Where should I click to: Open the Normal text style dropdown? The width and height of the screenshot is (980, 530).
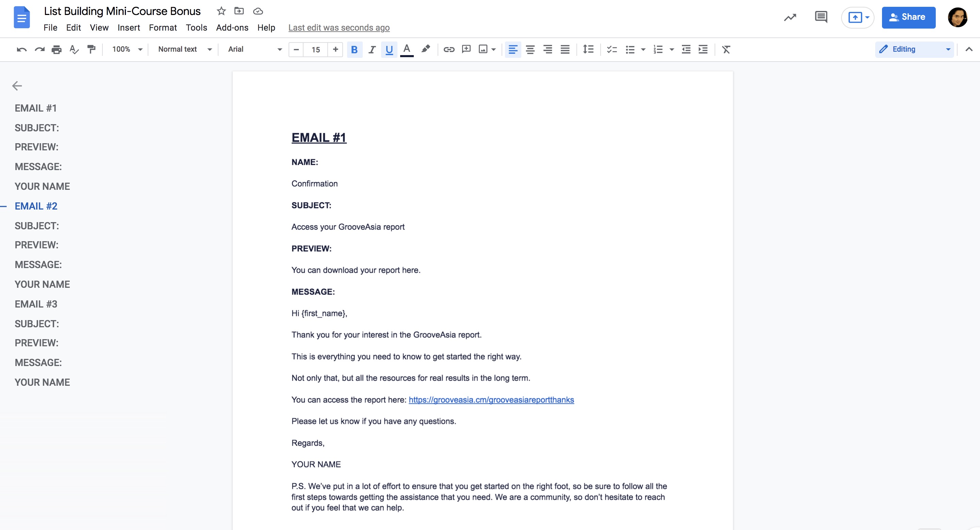(185, 49)
